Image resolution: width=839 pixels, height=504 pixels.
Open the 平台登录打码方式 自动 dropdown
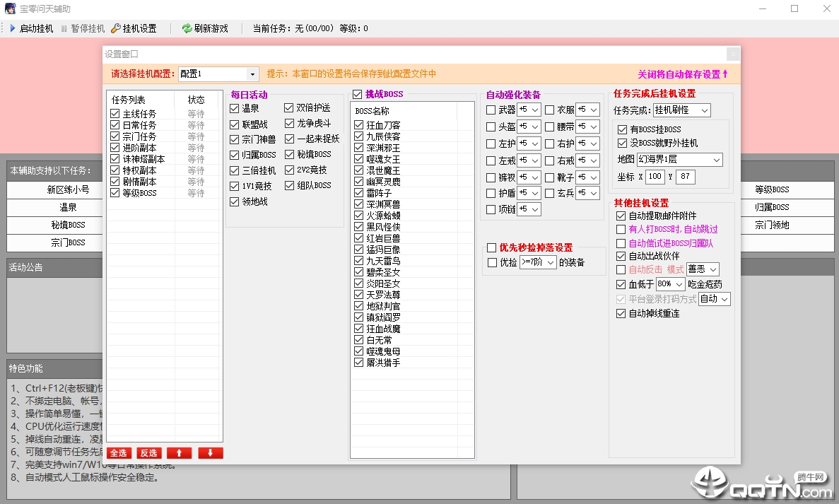pyautogui.click(x=724, y=299)
